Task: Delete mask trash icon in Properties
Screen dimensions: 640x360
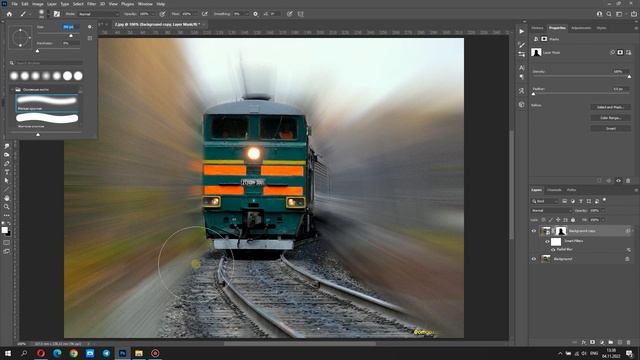Action: pyautogui.click(x=628, y=180)
